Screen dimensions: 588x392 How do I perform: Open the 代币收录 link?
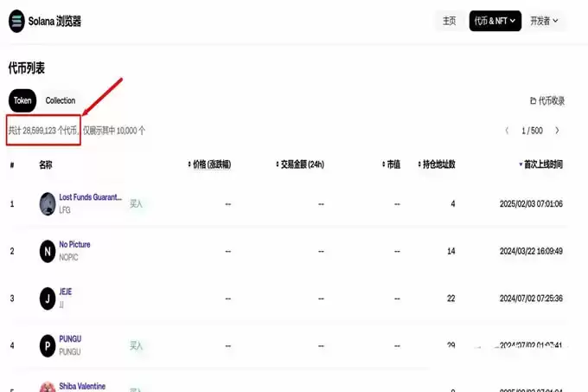(x=547, y=100)
